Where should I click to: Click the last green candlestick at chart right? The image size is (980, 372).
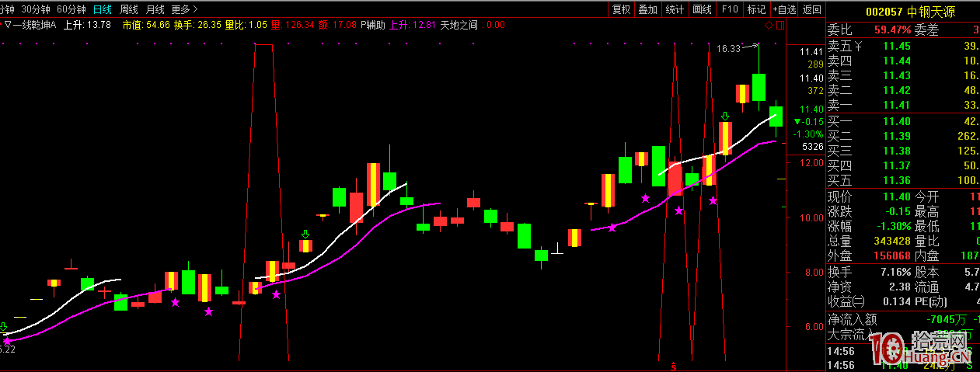pyautogui.click(x=776, y=116)
